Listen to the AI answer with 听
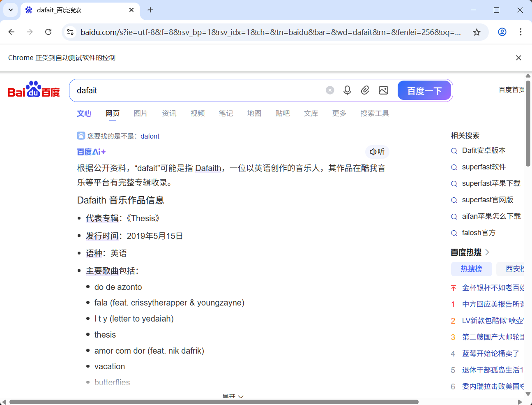This screenshot has width=532, height=405. coord(377,152)
